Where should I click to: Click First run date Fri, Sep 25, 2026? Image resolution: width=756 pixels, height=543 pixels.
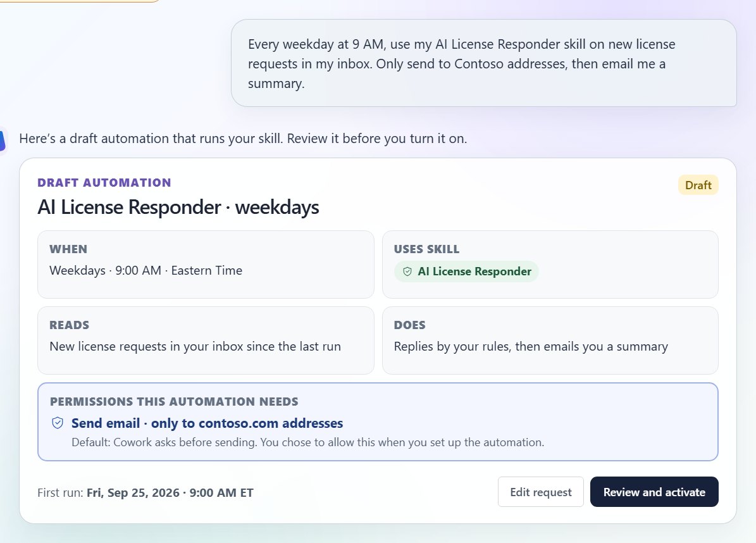click(x=170, y=493)
